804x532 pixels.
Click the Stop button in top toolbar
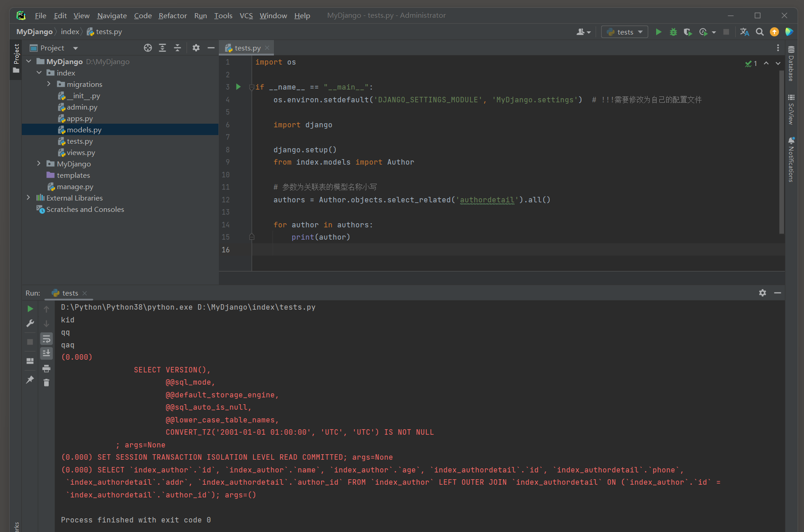pyautogui.click(x=726, y=32)
